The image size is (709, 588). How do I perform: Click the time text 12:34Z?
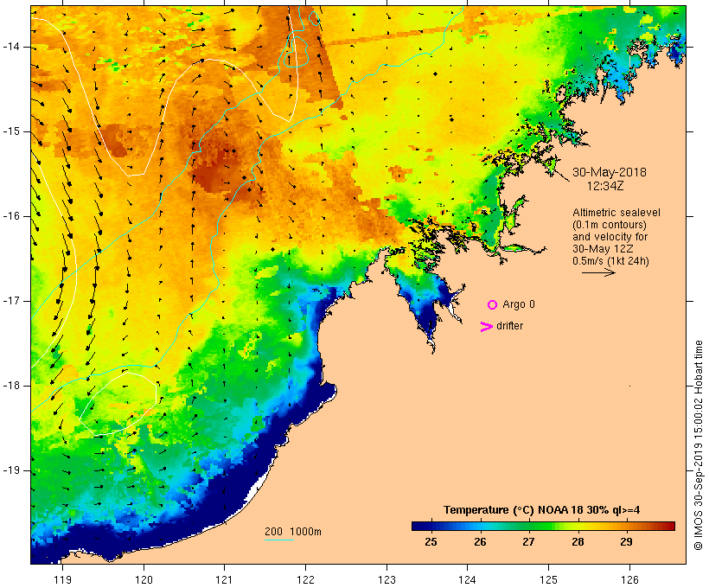point(605,186)
